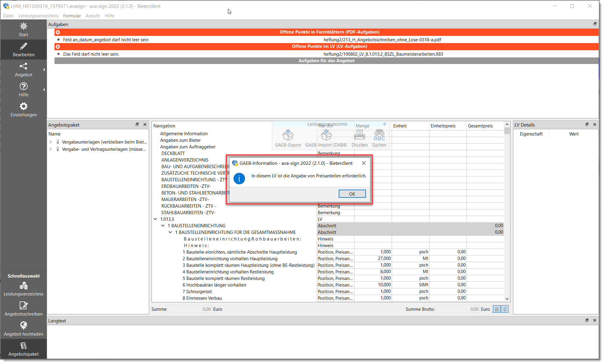Expand Vergabe- und Vertragsunterlagen node
The image size is (604, 364).
pyautogui.click(x=51, y=149)
